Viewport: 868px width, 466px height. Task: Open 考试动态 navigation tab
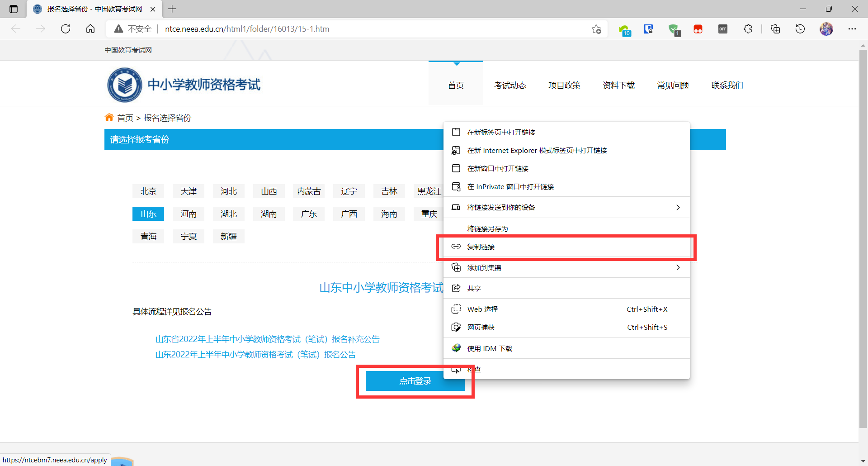click(510, 85)
